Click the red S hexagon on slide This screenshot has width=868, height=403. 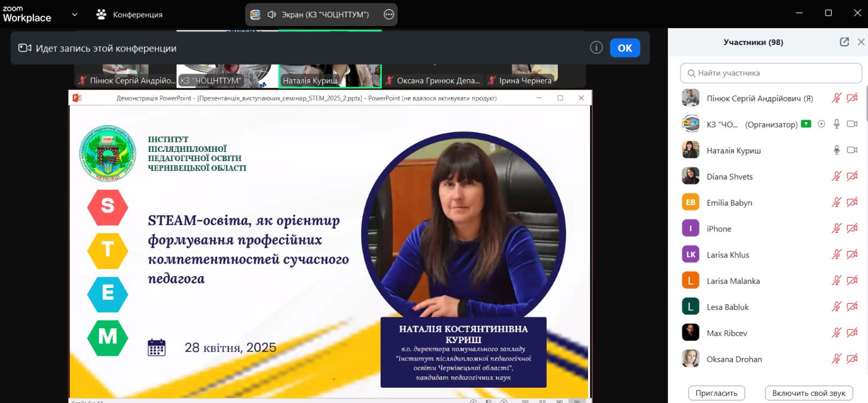(107, 207)
